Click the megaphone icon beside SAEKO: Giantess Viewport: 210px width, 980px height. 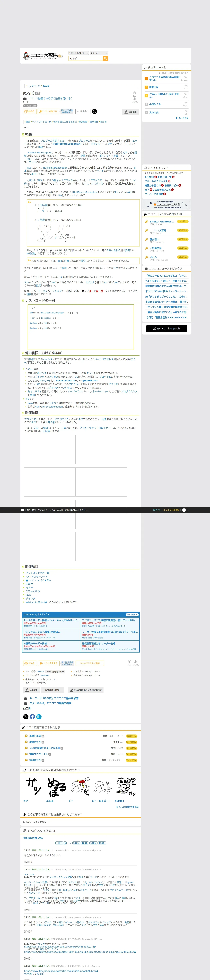coord(146,221)
